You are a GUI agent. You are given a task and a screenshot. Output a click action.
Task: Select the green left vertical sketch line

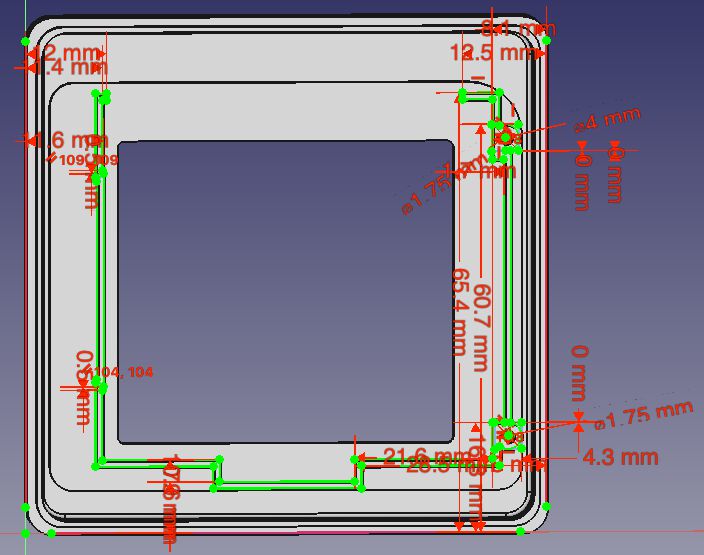coord(96,281)
